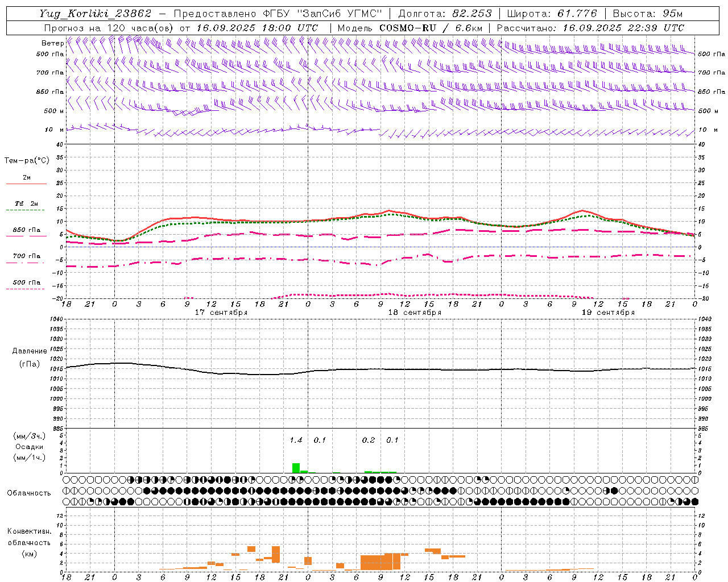The width and height of the screenshot is (728, 582).
Task: Click the 1.4 precipitation amount value
Action: [x=296, y=440]
